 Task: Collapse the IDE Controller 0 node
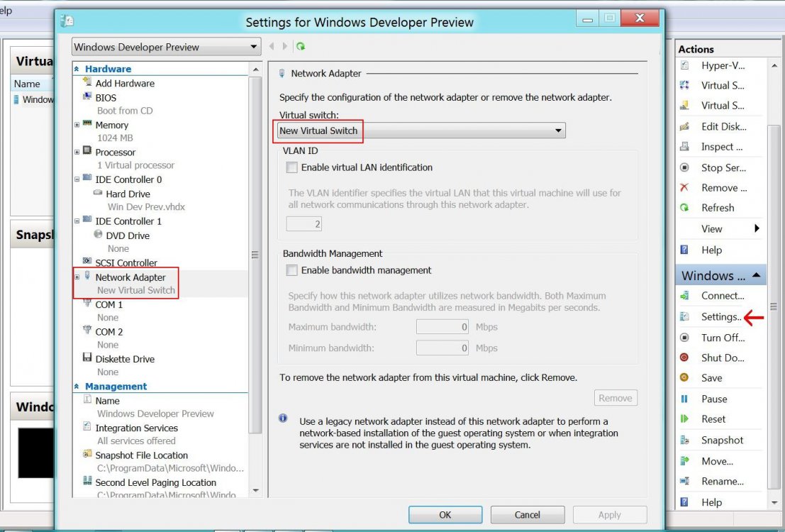click(x=77, y=179)
